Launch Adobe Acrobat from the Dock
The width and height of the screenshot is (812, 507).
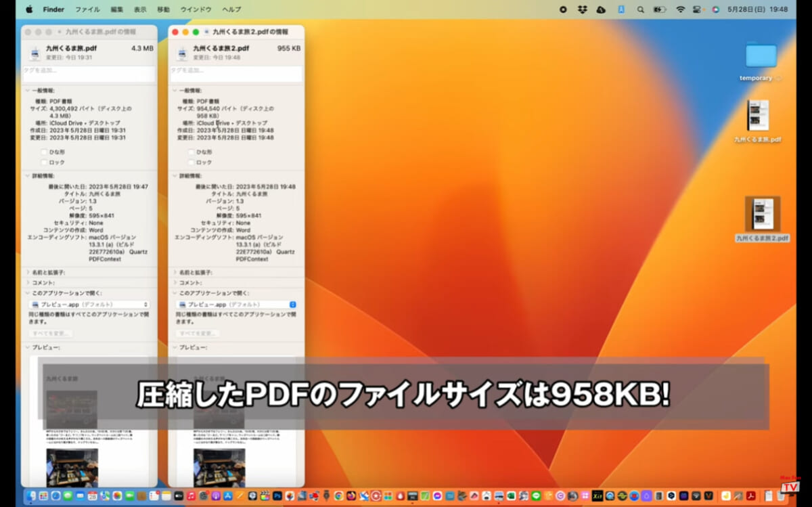(x=750, y=496)
